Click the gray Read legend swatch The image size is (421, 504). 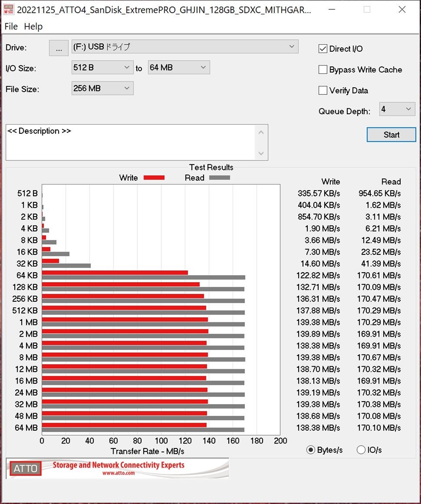coord(220,178)
